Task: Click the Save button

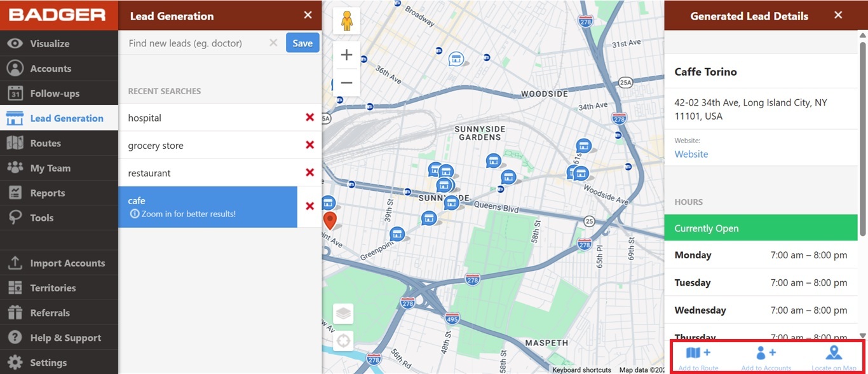Action: pyautogui.click(x=302, y=43)
